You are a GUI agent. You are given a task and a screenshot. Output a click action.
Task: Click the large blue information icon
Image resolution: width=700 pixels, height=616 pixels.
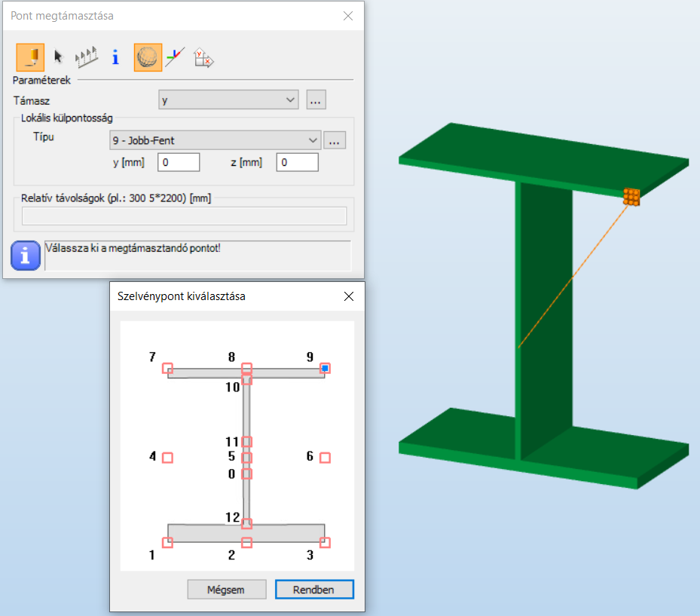tap(26, 256)
